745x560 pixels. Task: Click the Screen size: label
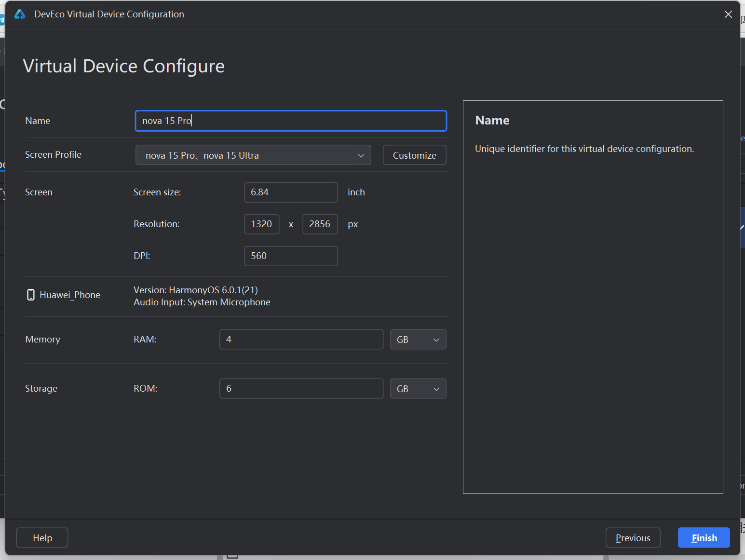157,192
